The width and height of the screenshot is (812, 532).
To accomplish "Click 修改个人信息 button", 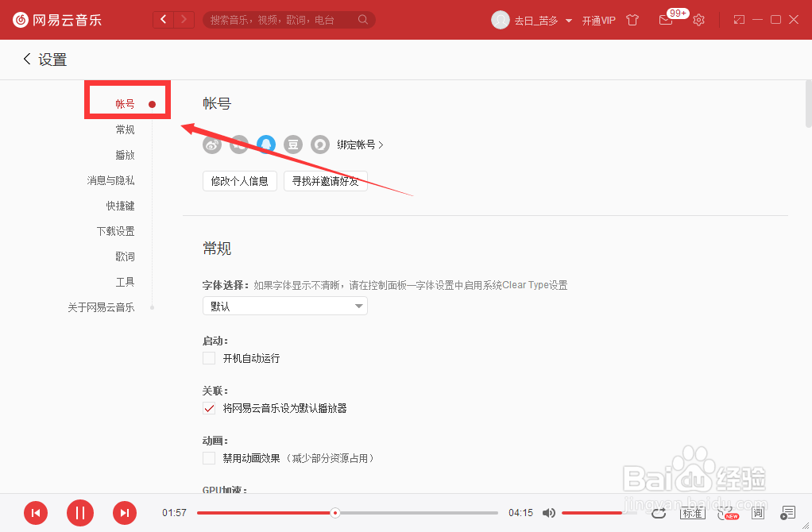I will tap(240, 181).
